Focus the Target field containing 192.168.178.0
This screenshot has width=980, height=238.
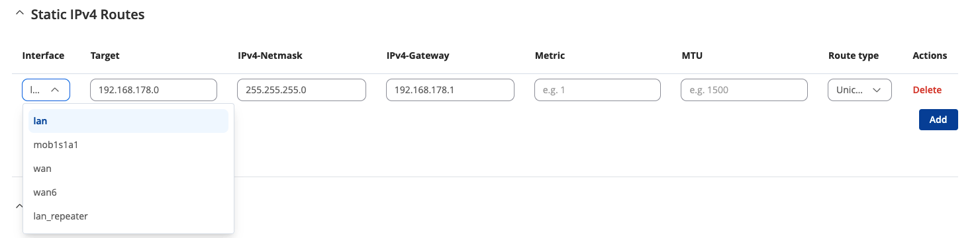(154, 90)
